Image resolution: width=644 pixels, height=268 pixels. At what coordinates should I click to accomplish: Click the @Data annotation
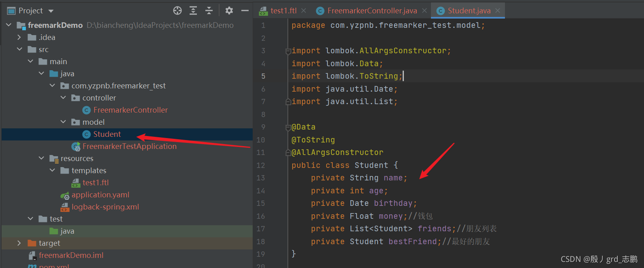coord(303,127)
